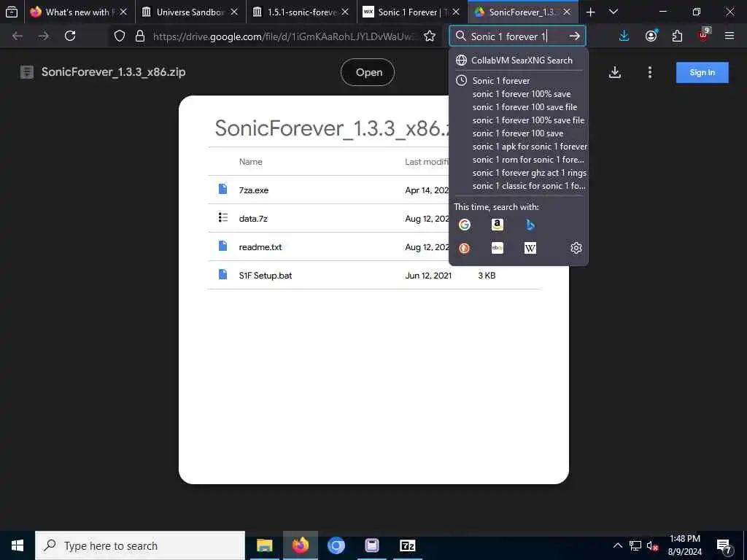The width and height of the screenshot is (747, 560).
Task: Open 7-Zip from the taskbar
Action: [x=407, y=545]
